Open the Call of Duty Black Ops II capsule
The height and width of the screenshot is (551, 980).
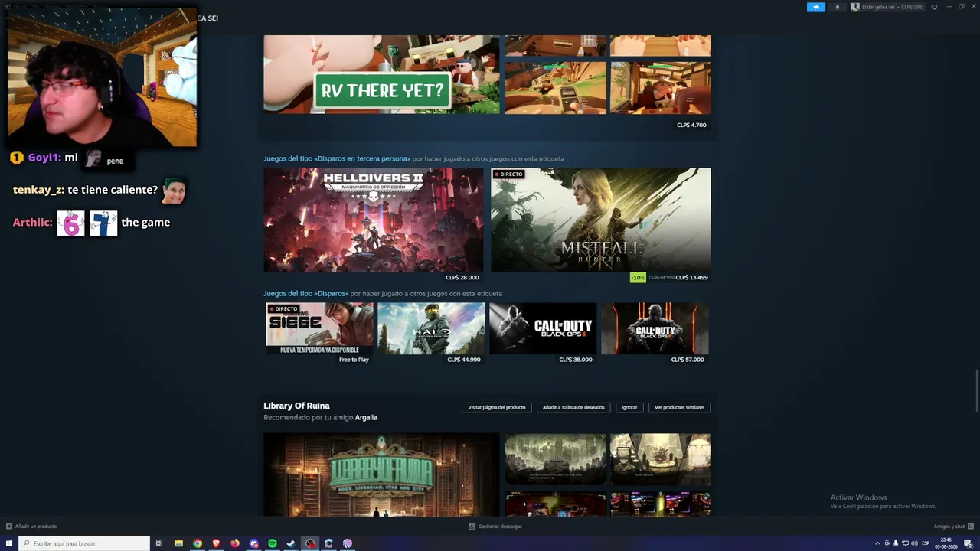click(x=543, y=328)
